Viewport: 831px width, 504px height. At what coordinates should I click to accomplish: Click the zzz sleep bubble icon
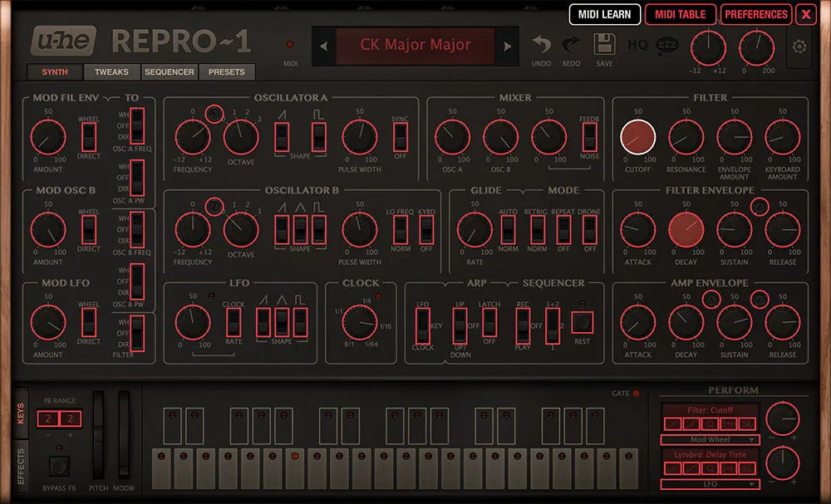666,45
